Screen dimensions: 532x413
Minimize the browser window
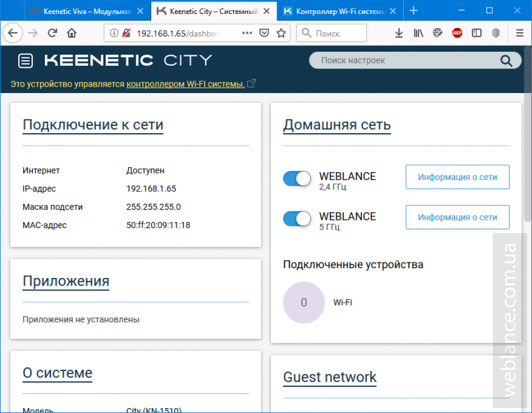461,11
